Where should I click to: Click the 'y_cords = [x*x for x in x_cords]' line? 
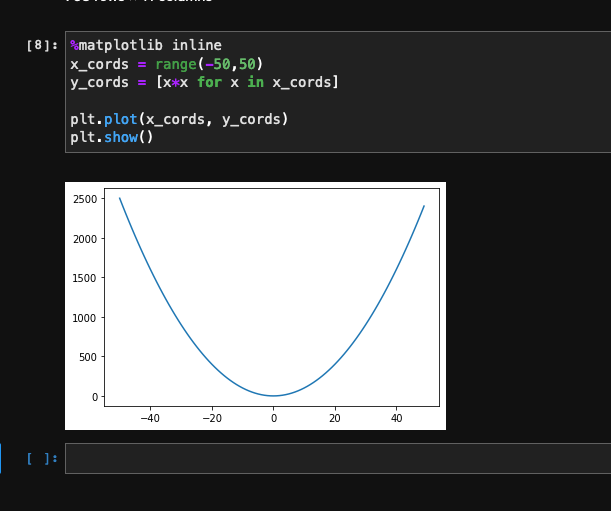point(205,82)
